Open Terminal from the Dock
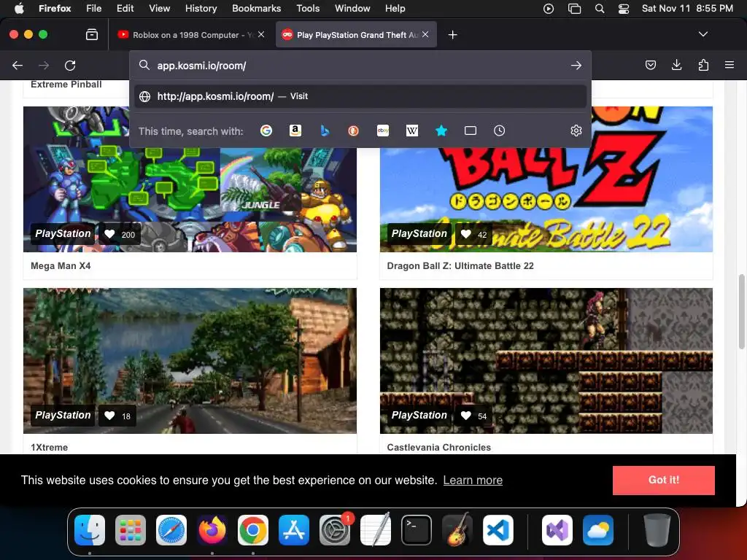Image resolution: width=747 pixels, height=560 pixels. (x=417, y=530)
